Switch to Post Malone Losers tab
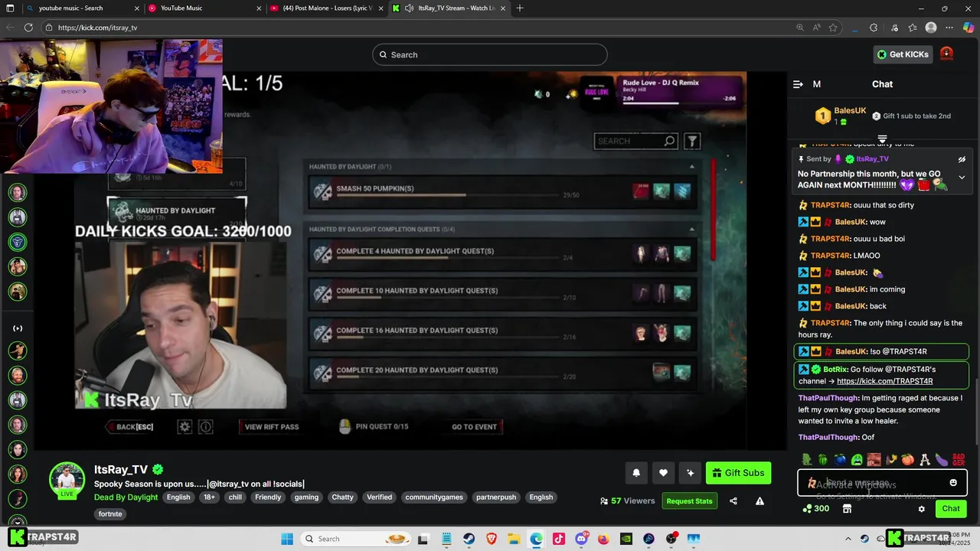Screen dimensions: 980x551 coord(326,8)
